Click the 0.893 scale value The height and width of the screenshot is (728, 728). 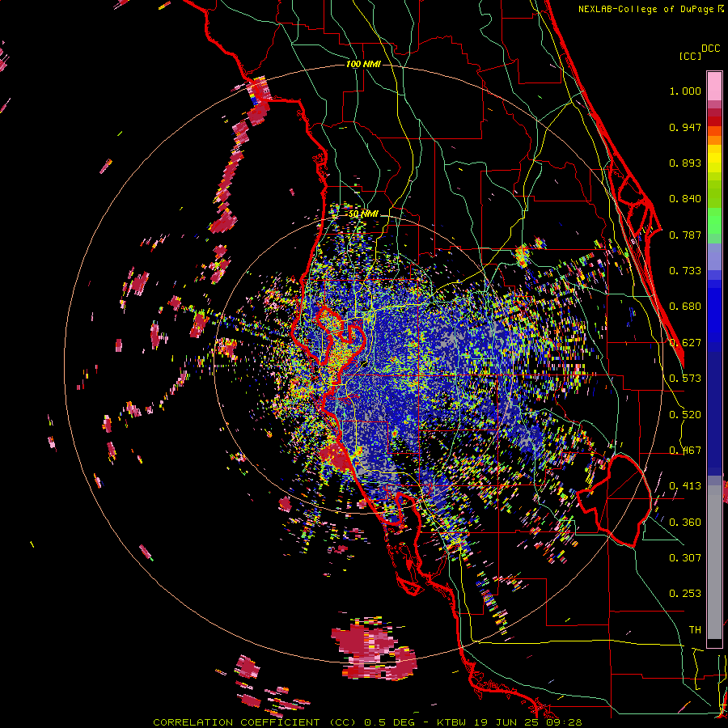point(685,163)
